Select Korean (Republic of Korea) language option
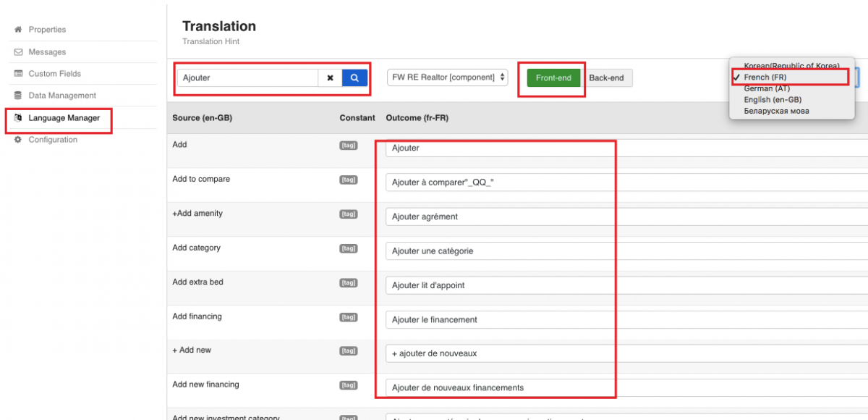This screenshot has height=420, width=868. coord(791,66)
